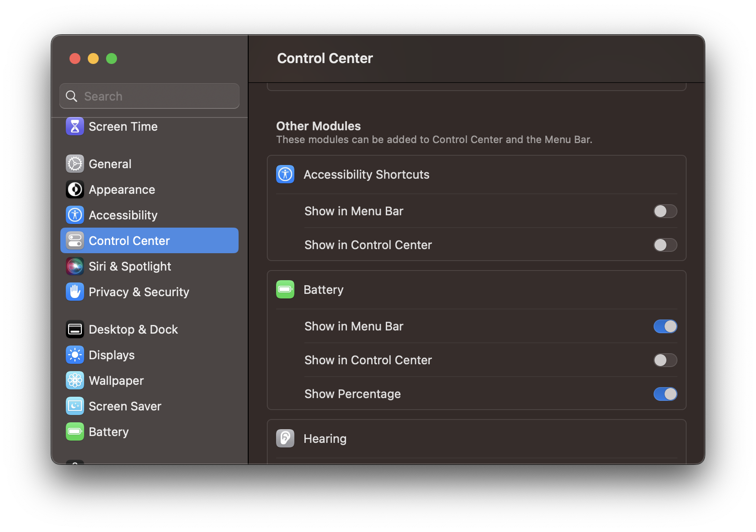The image size is (756, 532).
Task: Open Screen Time settings
Action: [123, 127]
